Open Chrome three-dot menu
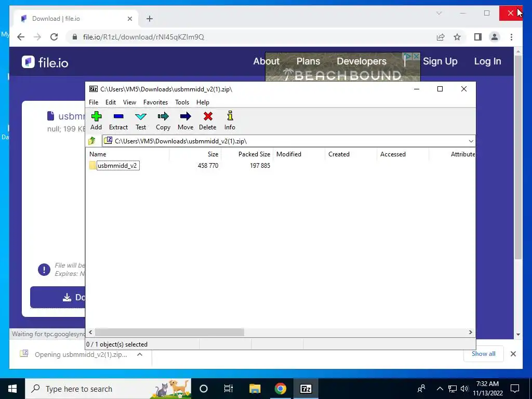Viewport: 532px width, 399px height. point(511,37)
